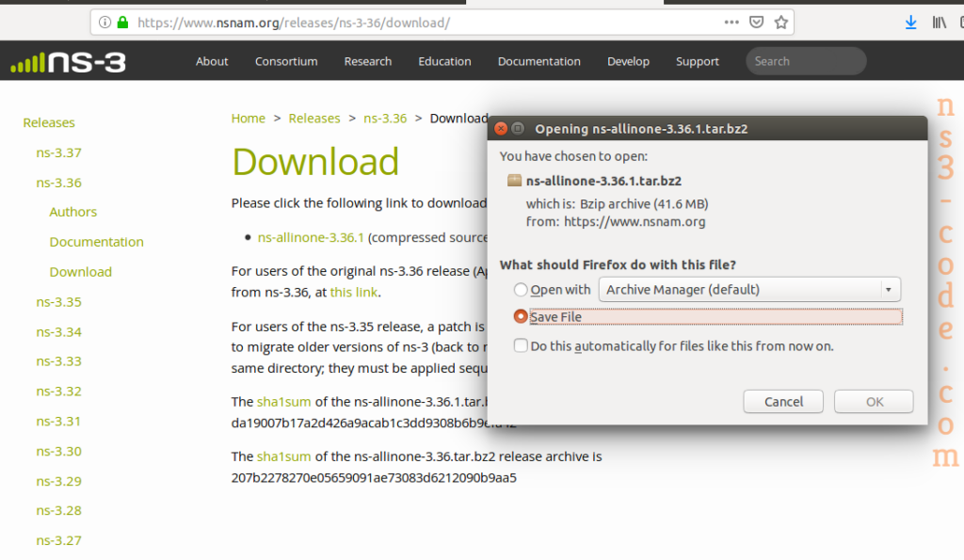Open the Authors sidebar link
Screen dimensions: 964x560
click(73, 212)
